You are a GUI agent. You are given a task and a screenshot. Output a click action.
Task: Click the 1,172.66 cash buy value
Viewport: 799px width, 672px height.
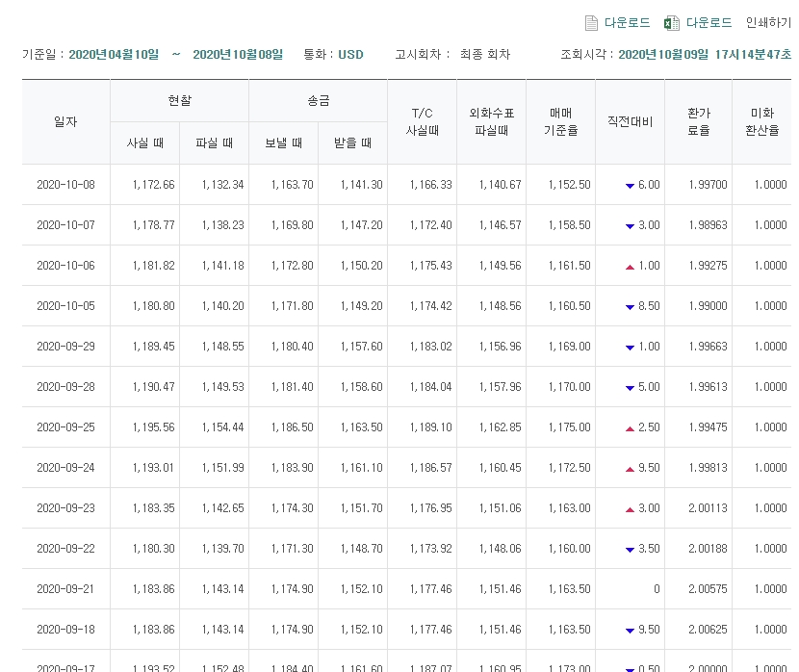(153, 185)
